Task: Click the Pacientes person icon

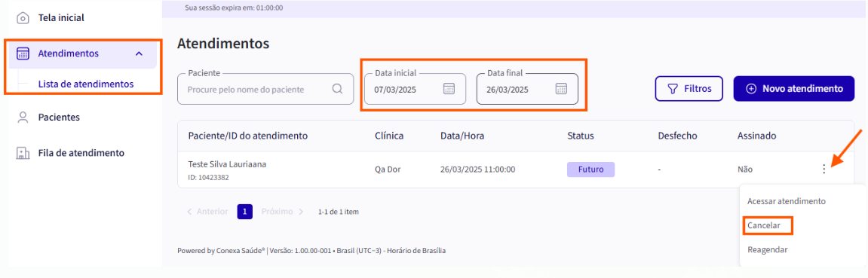Action: pyautogui.click(x=23, y=118)
